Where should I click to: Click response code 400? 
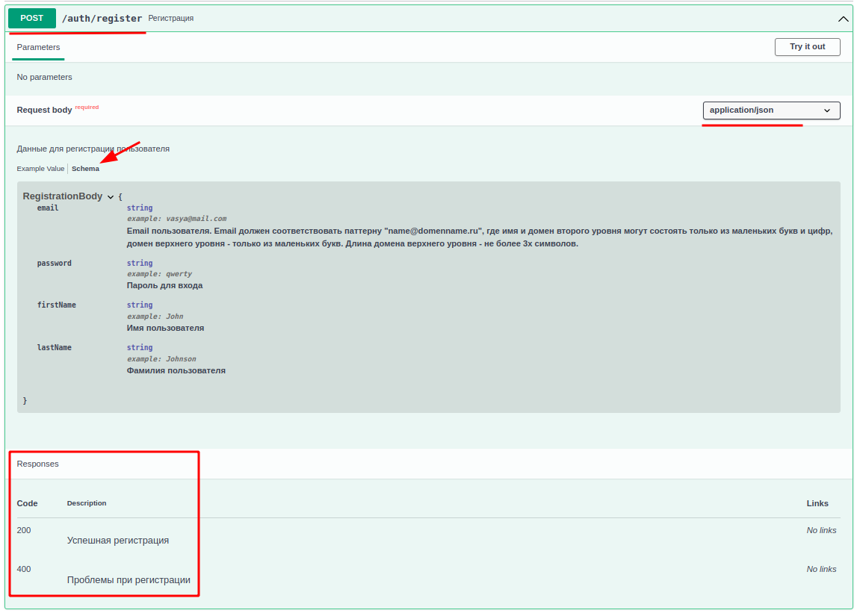click(x=24, y=570)
